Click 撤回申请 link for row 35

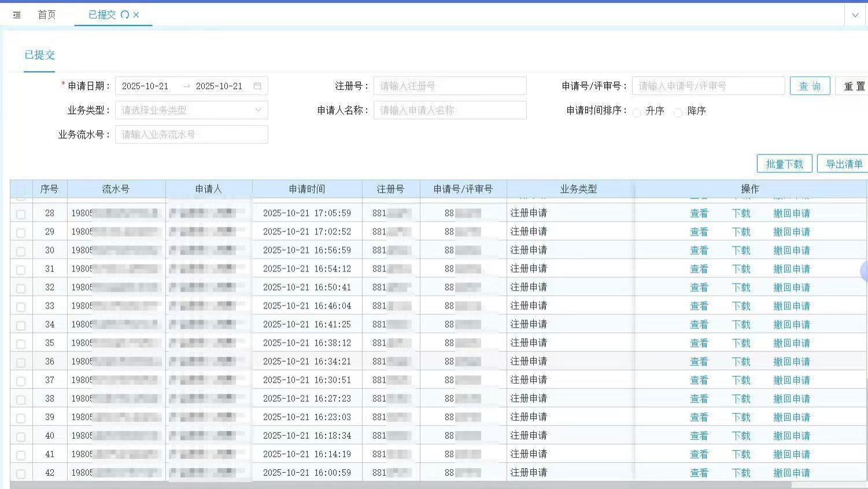(792, 343)
